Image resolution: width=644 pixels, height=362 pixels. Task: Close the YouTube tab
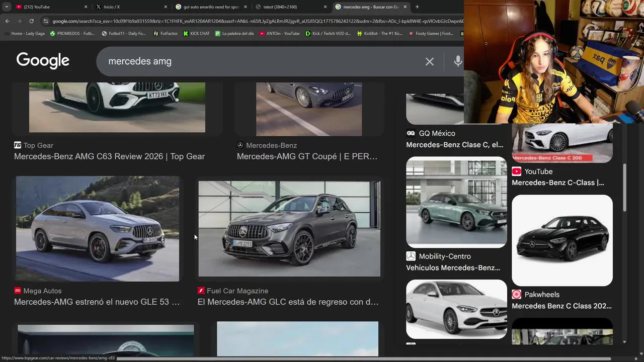[x=86, y=7]
